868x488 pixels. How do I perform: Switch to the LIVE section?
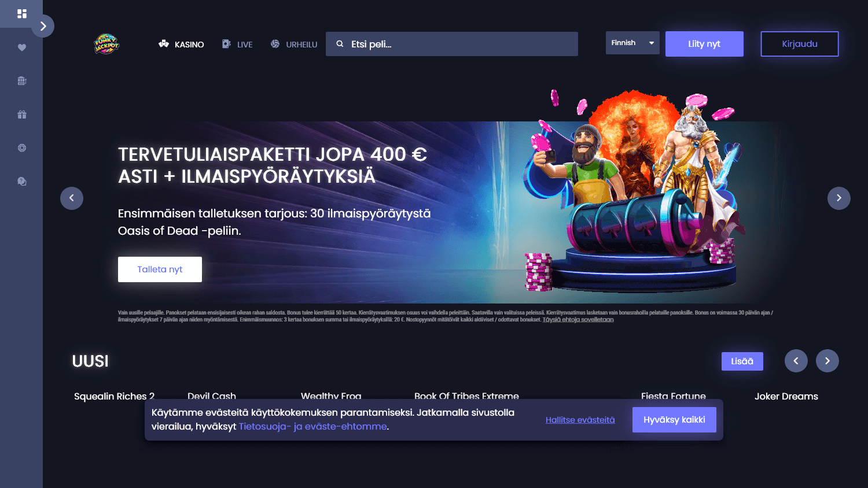237,44
